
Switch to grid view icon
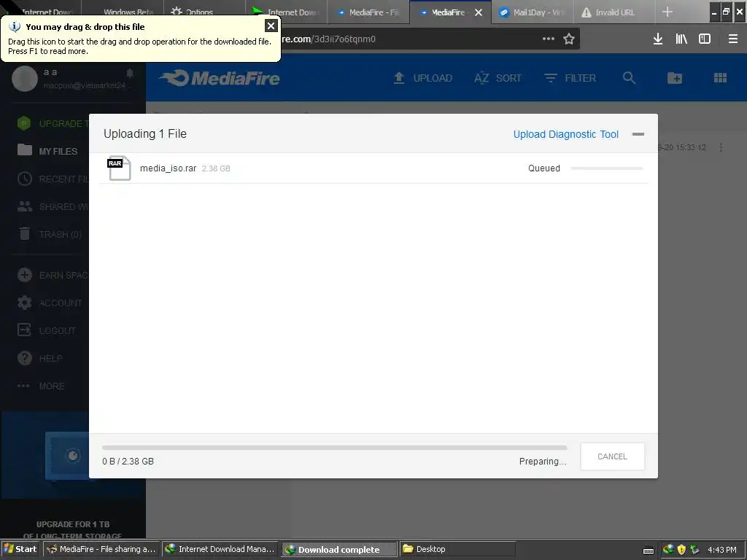[x=720, y=77]
